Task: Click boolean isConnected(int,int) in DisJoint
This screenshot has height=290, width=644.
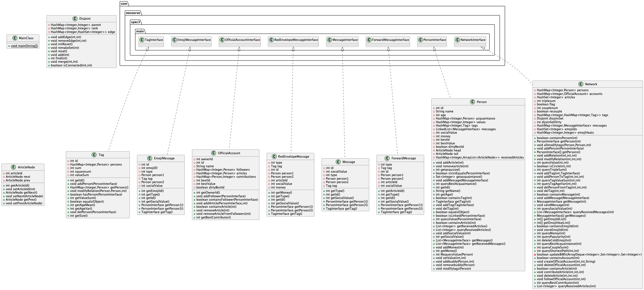Action: pyautogui.click(x=71, y=65)
